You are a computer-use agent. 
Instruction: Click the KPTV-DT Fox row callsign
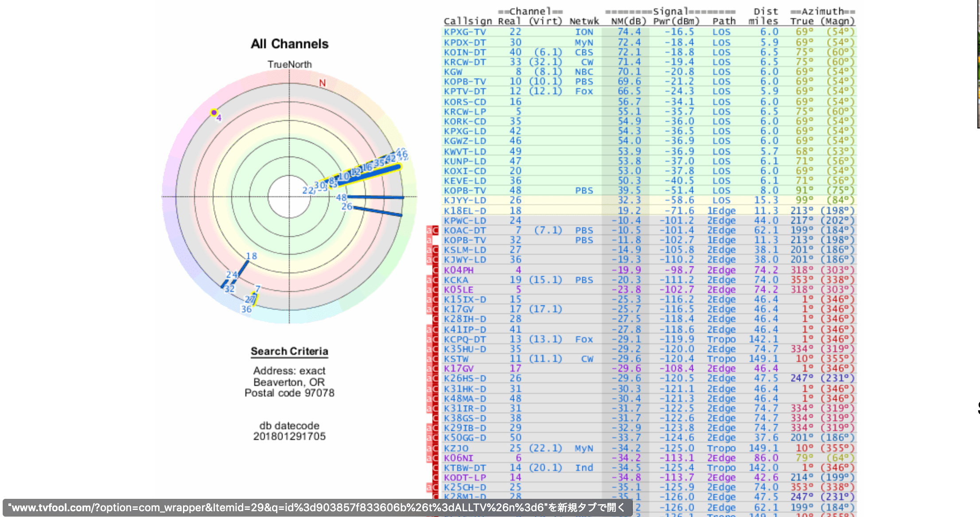pos(465,91)
